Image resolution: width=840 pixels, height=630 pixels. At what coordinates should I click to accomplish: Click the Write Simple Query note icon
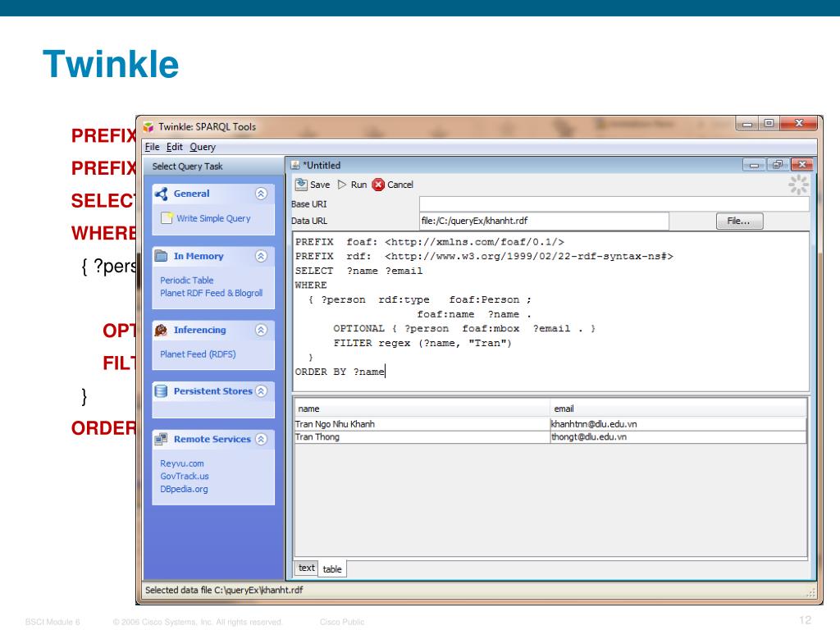coord(167,218)
